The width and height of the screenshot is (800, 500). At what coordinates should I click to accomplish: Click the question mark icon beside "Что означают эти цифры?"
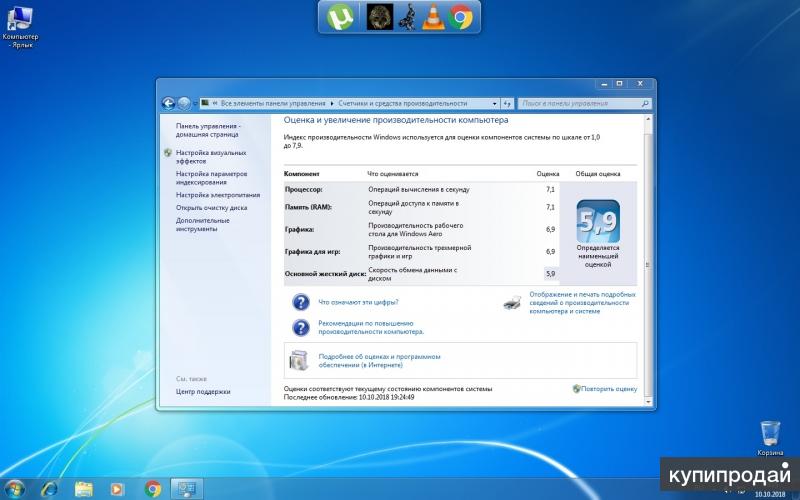point(300,302)
